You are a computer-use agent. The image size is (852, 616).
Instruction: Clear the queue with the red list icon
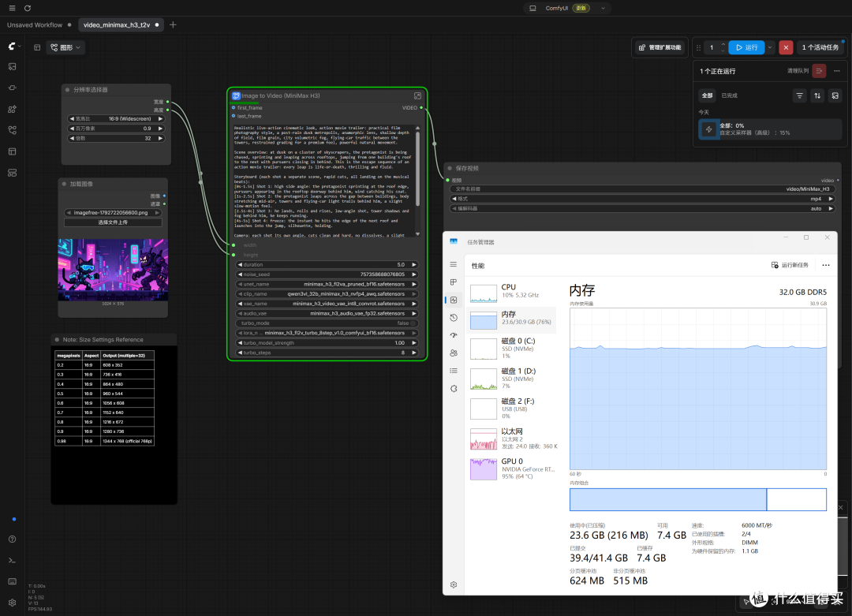(819, 71)
